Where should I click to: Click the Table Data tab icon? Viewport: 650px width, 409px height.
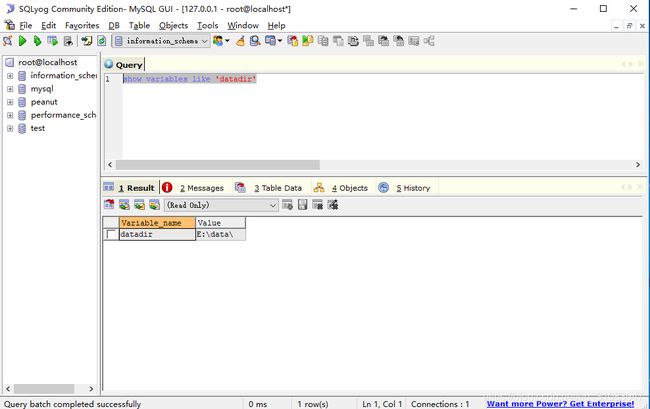click(x=240, y=188)
